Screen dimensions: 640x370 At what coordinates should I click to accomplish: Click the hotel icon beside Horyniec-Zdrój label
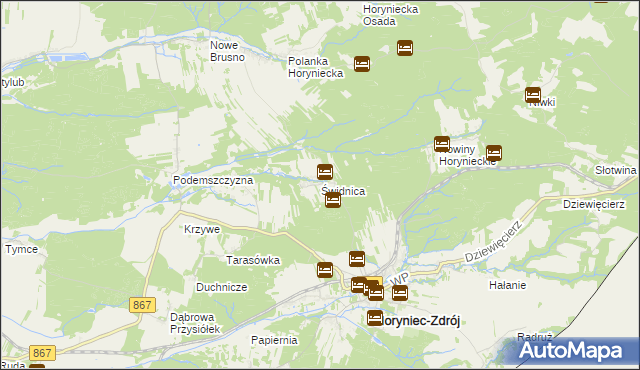[375, 318]
